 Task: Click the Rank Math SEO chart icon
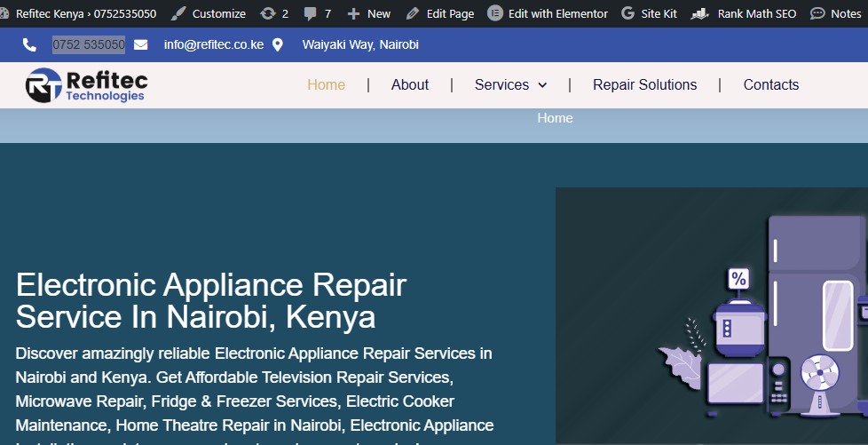[x=700, y=13]
